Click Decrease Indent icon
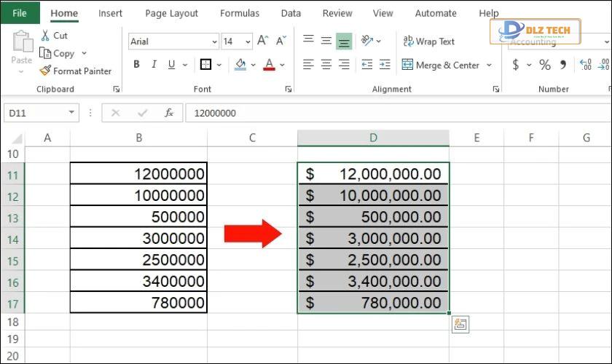This screenshot has height=364, width=612. coord(367,64)
